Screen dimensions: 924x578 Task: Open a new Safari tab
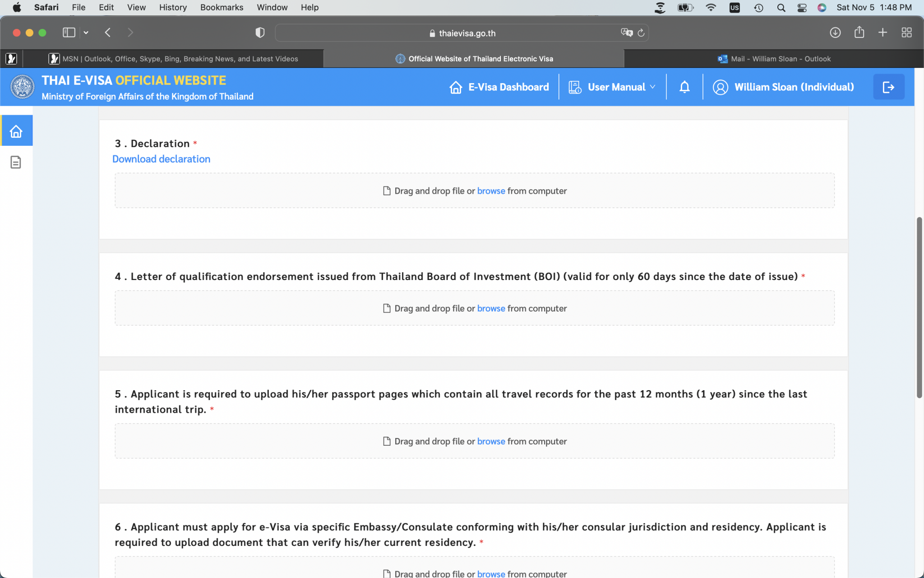883,33
